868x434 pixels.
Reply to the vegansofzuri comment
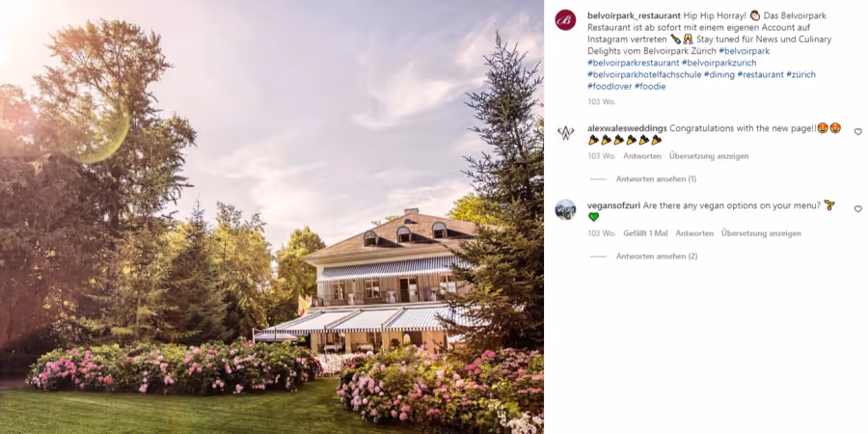tap(694, 233)
